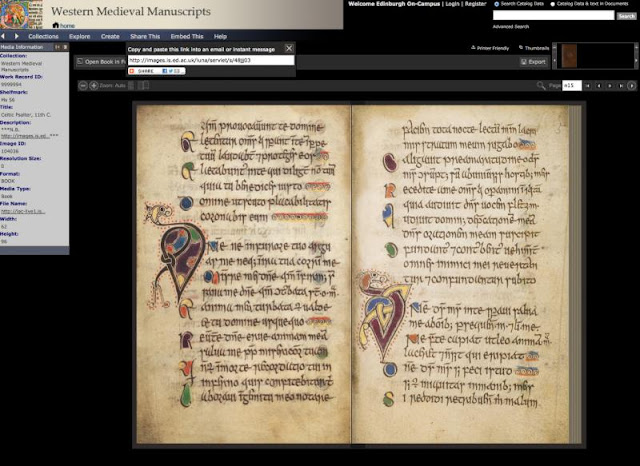Switch to two-page book view icon
This screenshot has width=640, height=466.
[143, 86]
